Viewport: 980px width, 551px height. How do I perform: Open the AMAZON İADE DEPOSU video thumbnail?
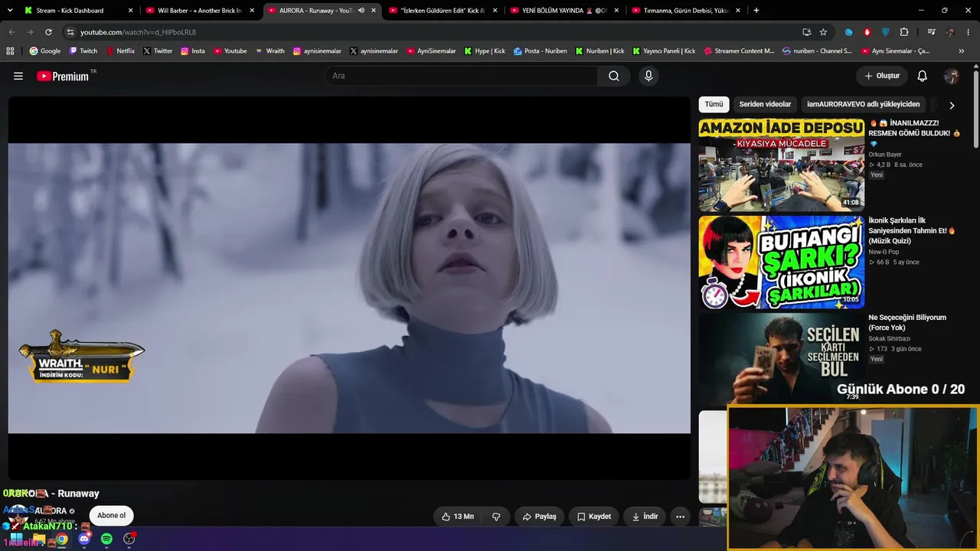(782, 165)
